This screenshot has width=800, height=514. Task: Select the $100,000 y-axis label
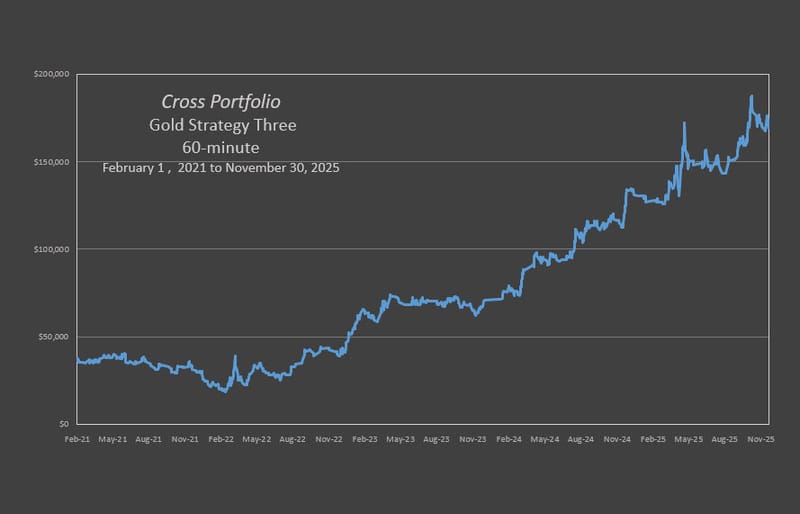tap(50, 249)
